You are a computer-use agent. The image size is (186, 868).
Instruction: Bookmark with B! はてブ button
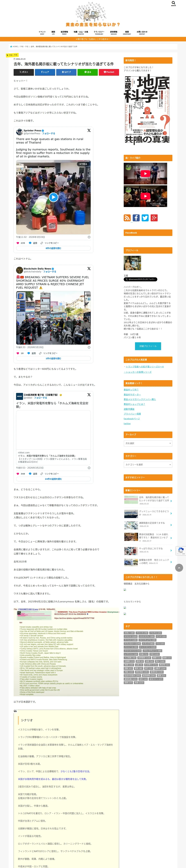[x=66, y=72]
